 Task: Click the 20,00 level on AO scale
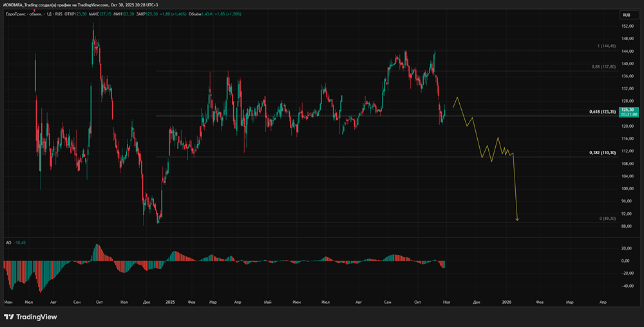[x=625, y=248]
